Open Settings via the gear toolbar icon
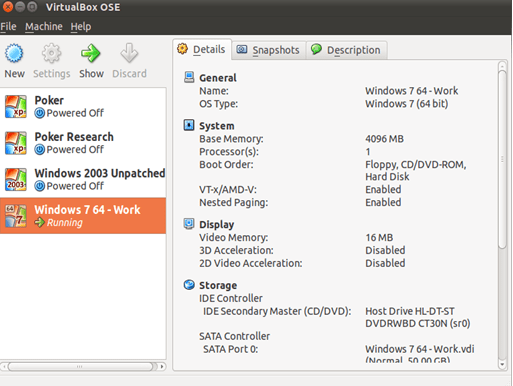 click(x=51, y=53)
